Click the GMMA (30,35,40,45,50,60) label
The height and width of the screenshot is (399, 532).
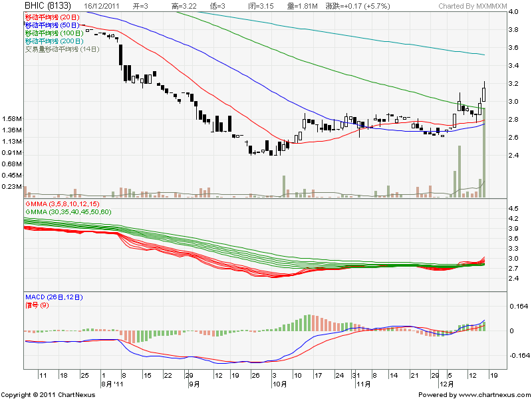(x=68, y=211)
